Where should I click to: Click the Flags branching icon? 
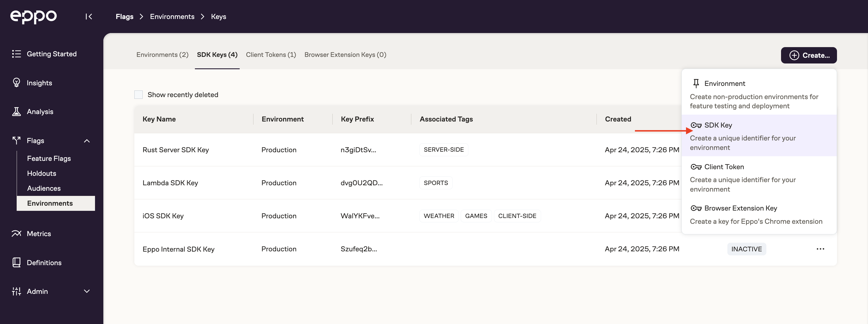[x=17, y=140]
